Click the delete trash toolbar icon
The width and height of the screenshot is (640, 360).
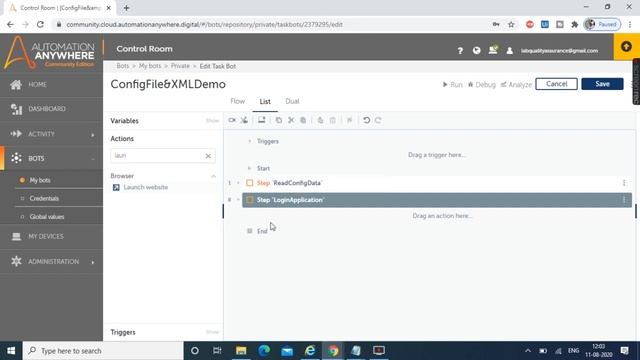(x=333, y=120)
